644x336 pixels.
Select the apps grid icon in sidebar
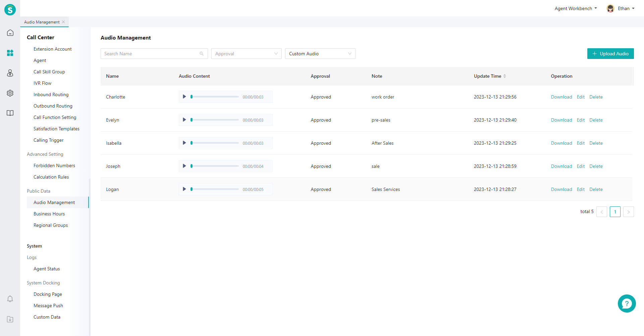coord(10,53)
